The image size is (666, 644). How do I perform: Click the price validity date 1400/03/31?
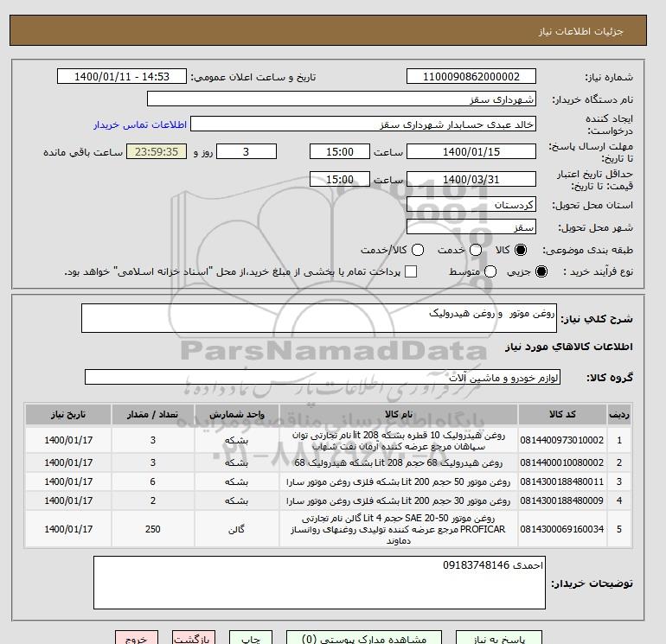471,179
